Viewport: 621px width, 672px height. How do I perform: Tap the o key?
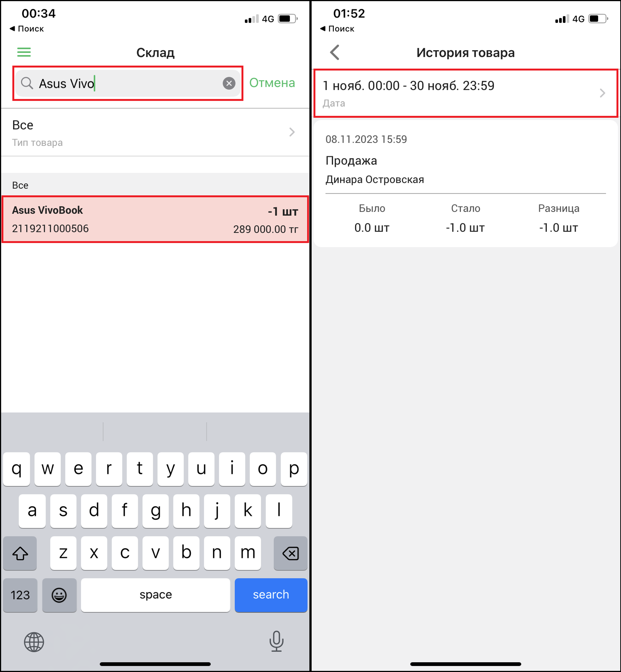pyautogui.click(x=263, y=469)
